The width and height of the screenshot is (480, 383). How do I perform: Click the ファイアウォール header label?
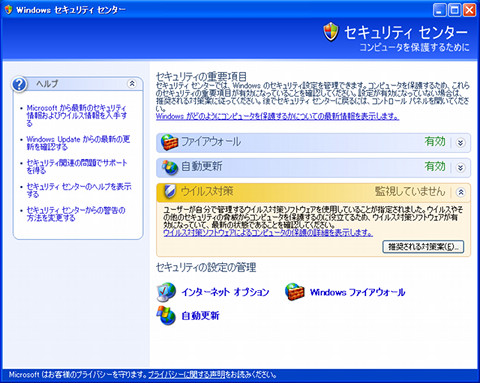click(x=211, y=142)
